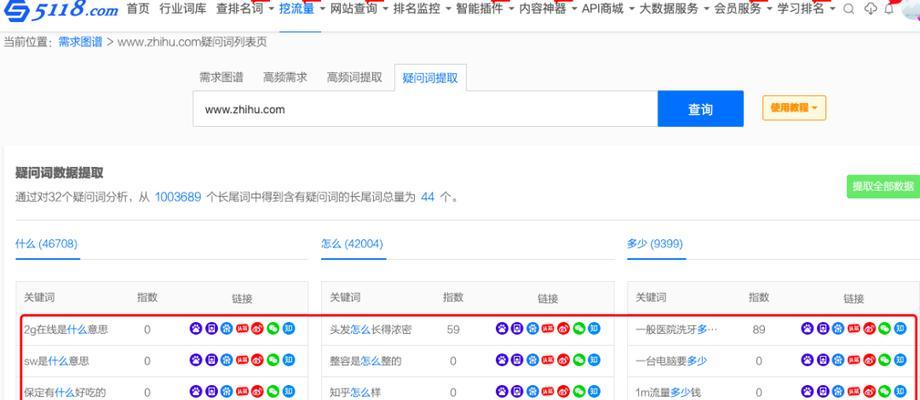Screen dimensions: 920x400
Task: Click the blue 查询 button
Action: pyautogui.click(x=701, y=109)
